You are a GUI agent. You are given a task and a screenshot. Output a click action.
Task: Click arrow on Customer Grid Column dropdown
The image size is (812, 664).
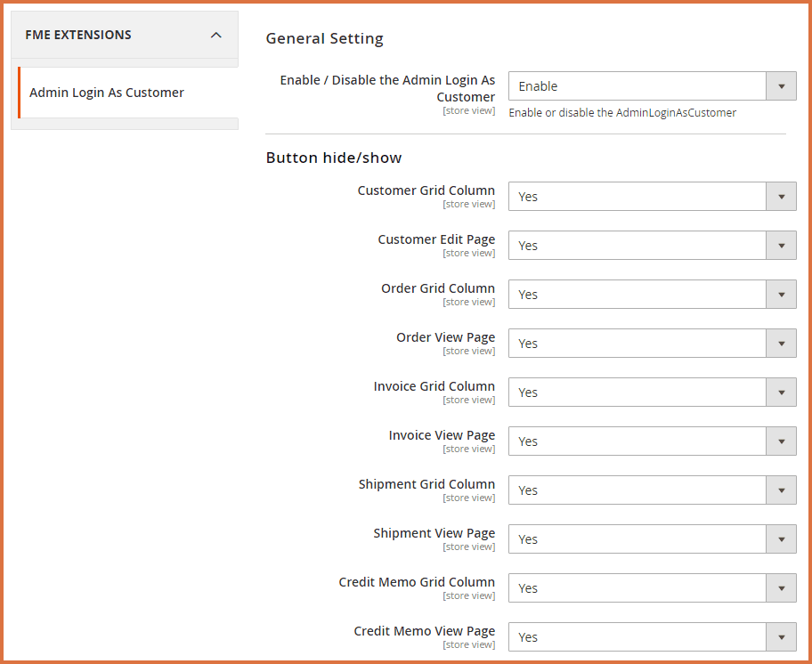pos(781,197)
